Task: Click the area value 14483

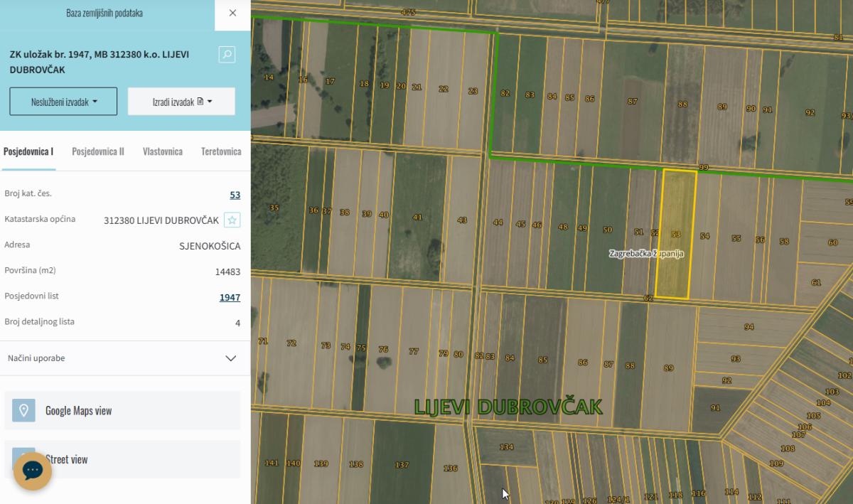Action: [x=227, y=272]
